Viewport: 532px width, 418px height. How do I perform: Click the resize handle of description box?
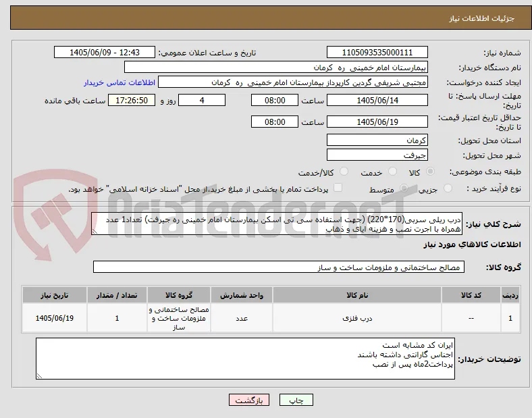click(x=95, y=232)
